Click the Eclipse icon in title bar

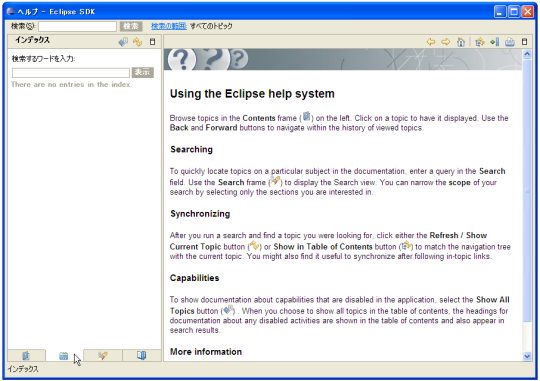pos(11,11)
